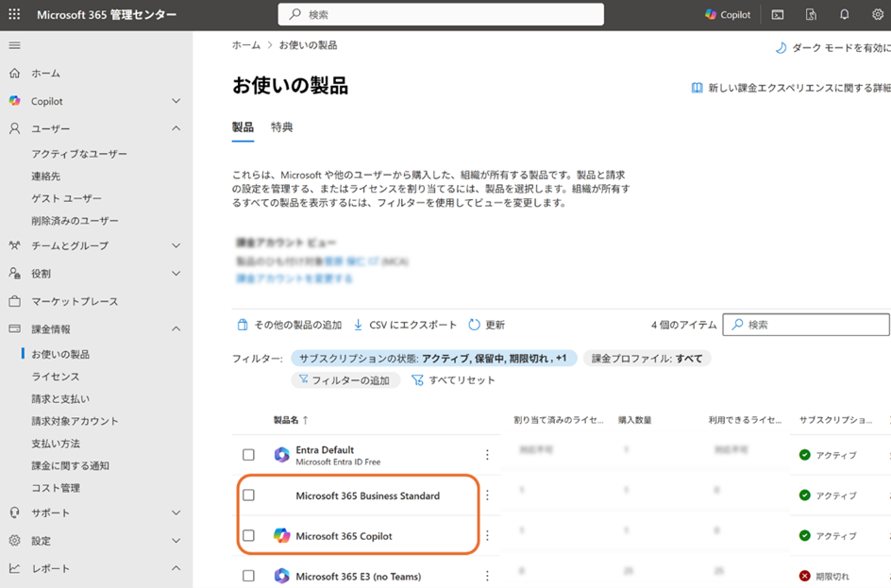
Task: Open 請求と支払い in sidebar
Action: tap(60, 399)
